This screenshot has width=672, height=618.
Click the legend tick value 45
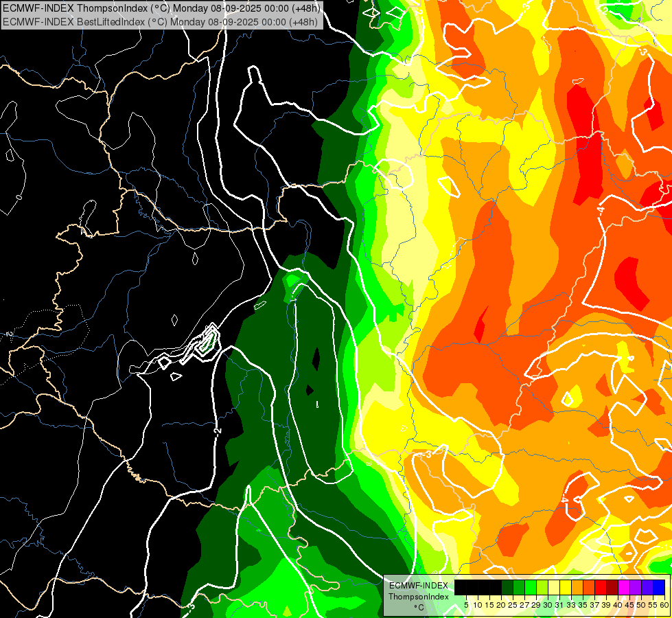click(x=629, y=605)
